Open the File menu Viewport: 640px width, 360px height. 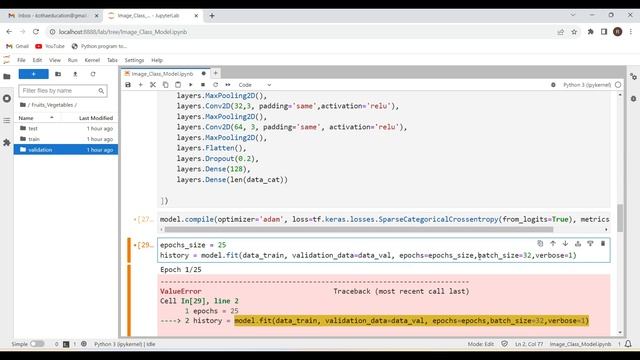point(21,60)
